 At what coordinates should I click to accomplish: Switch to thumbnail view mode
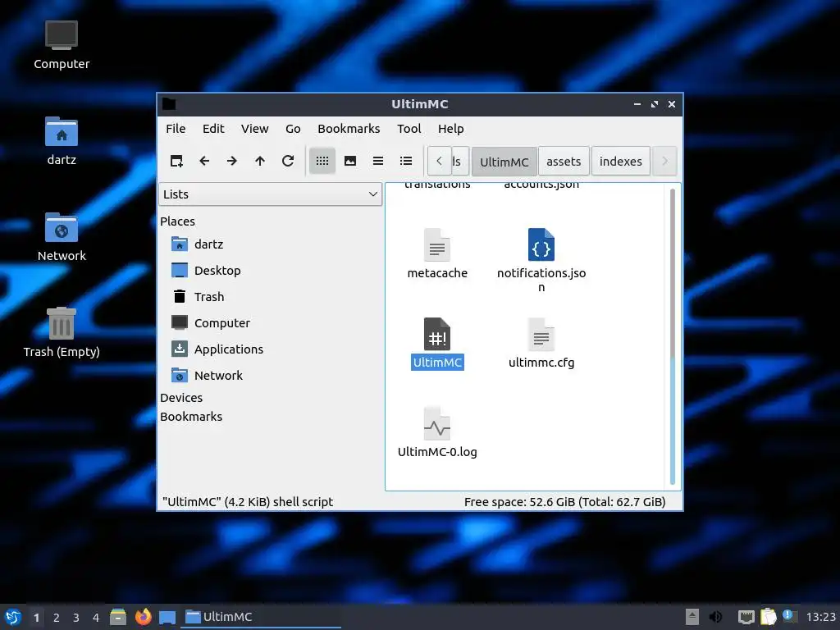click(349, 161)
